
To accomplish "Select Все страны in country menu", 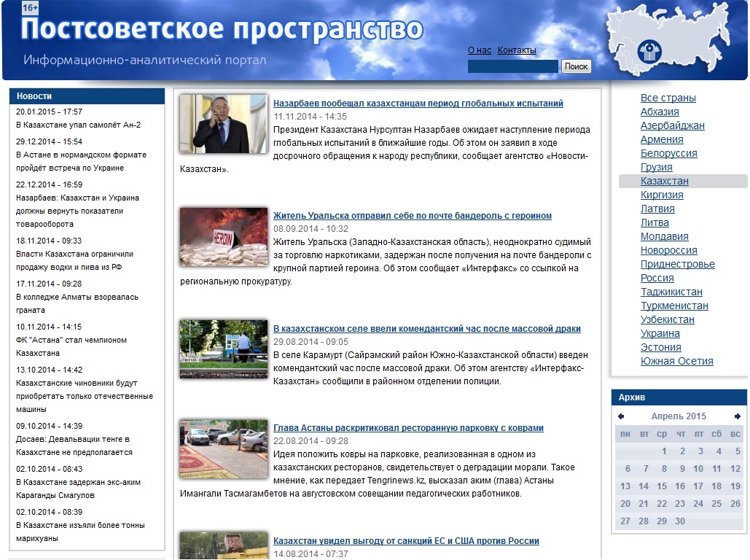I will (668, 98).
